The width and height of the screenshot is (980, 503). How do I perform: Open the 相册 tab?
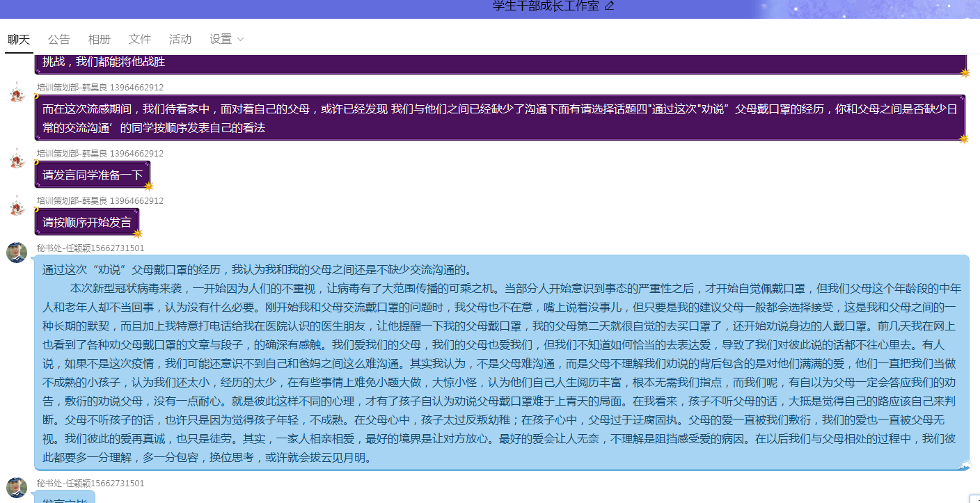[x=100, y=39]
